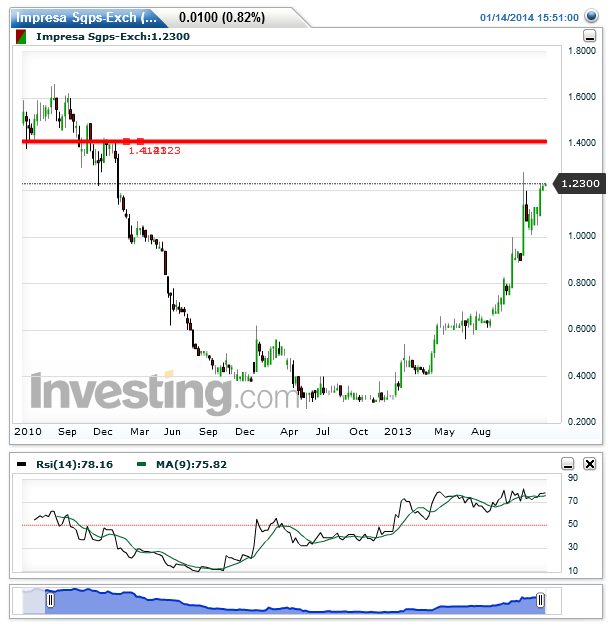Click the RSI axis label 30
Viewport: 613px width, 627px height.
[x=573, y=547]
